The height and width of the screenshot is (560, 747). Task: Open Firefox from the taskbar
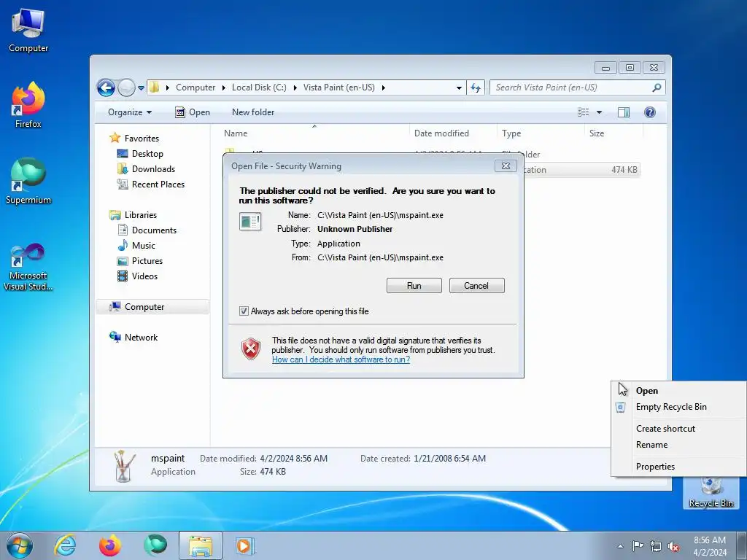point(109,545)
